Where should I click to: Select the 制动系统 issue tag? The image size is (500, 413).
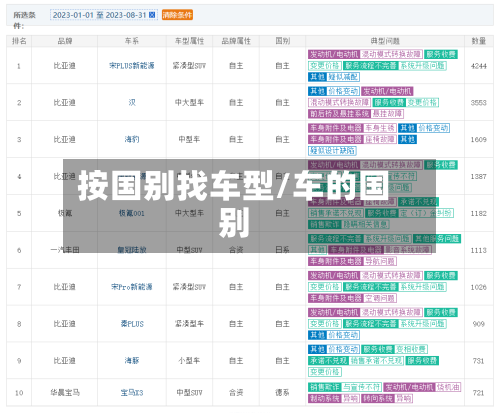[x=324, y=399]
